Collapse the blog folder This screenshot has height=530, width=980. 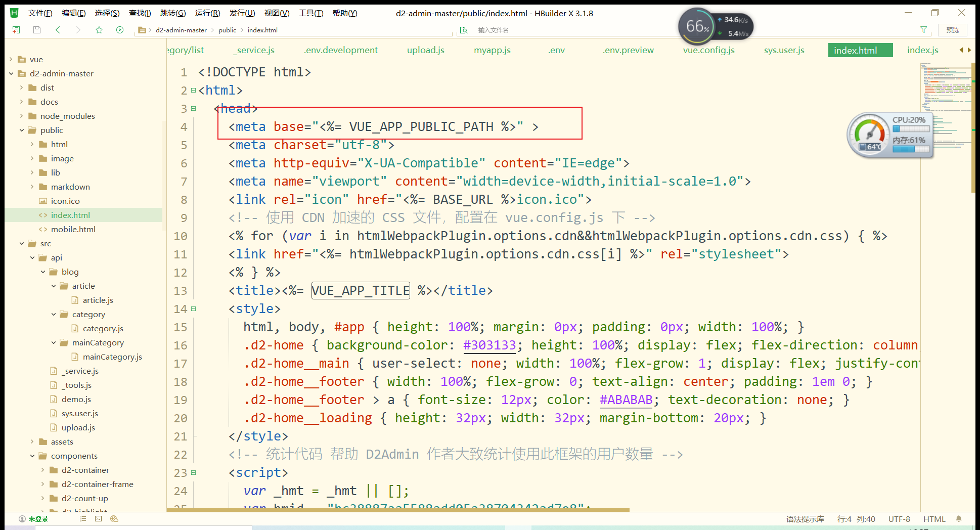(x=43, y=272)
